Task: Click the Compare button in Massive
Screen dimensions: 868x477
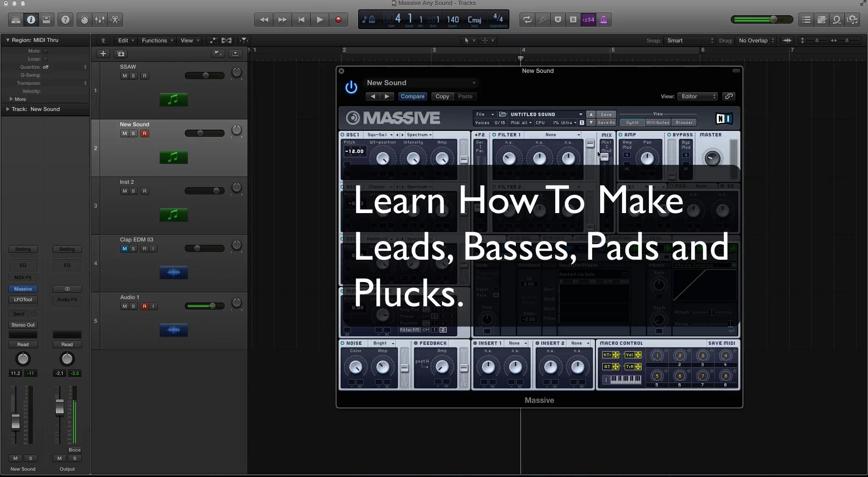Action: (x=412, y=96)
